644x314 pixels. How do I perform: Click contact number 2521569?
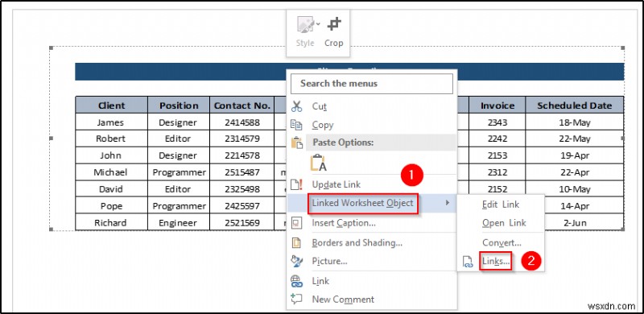242,222
